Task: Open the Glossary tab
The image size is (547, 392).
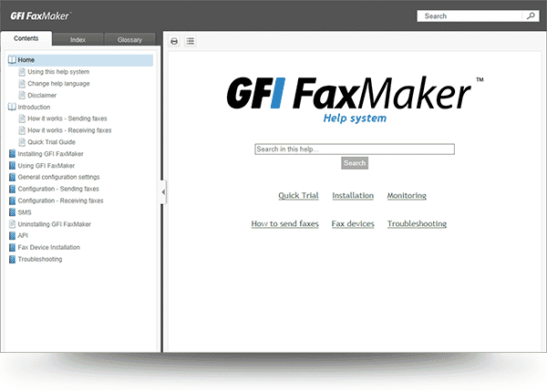Action: coord(129,40)
